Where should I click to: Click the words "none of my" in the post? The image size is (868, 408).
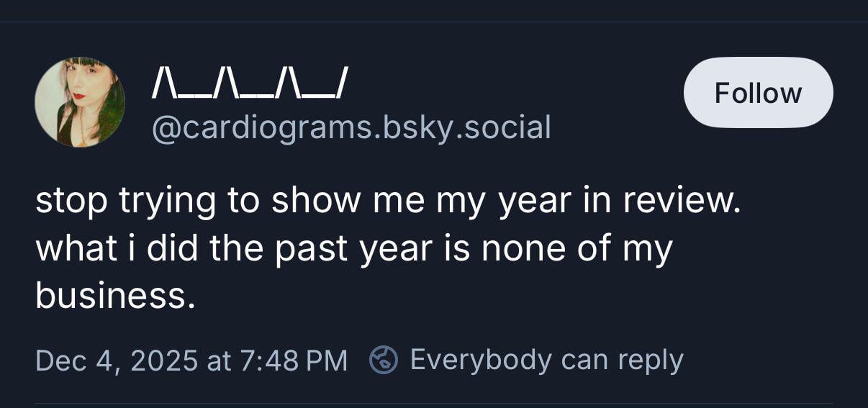(576, 249)
